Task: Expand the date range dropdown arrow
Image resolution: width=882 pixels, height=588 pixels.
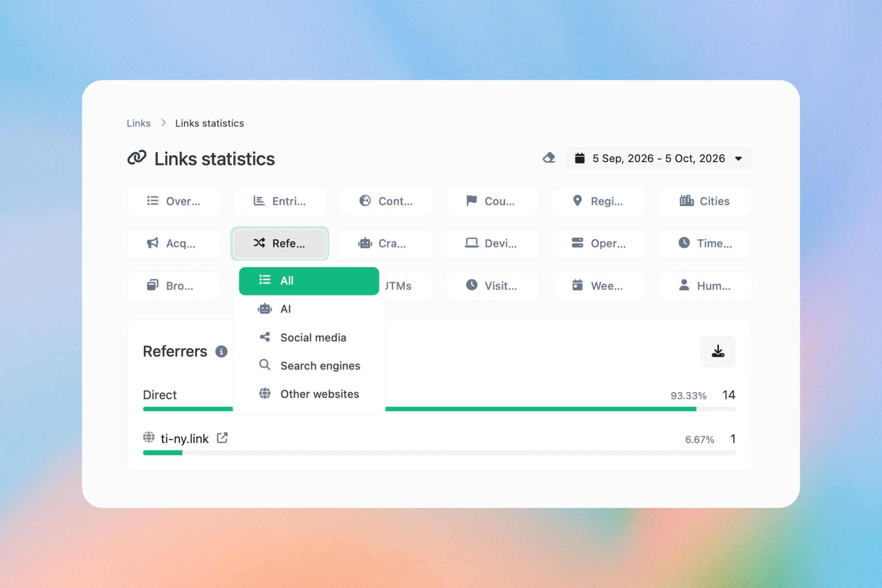Action: point(738,159)
